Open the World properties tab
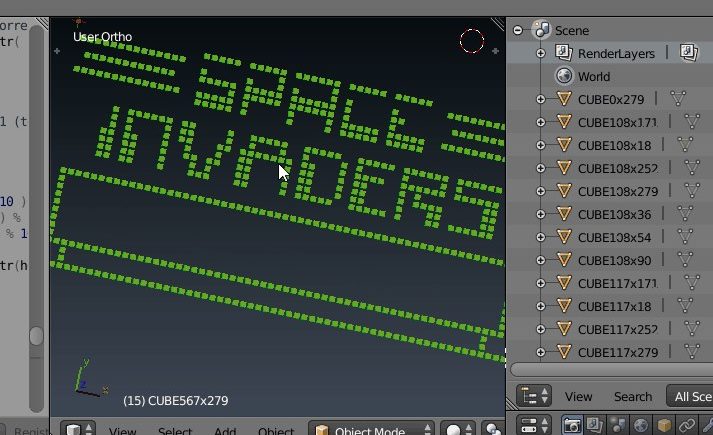 click(641, 425)
